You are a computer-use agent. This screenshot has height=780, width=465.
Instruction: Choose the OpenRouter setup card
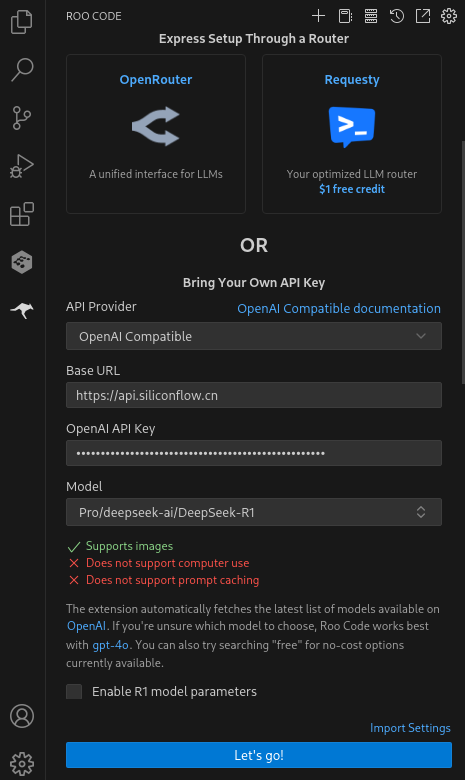click(156, 134)
